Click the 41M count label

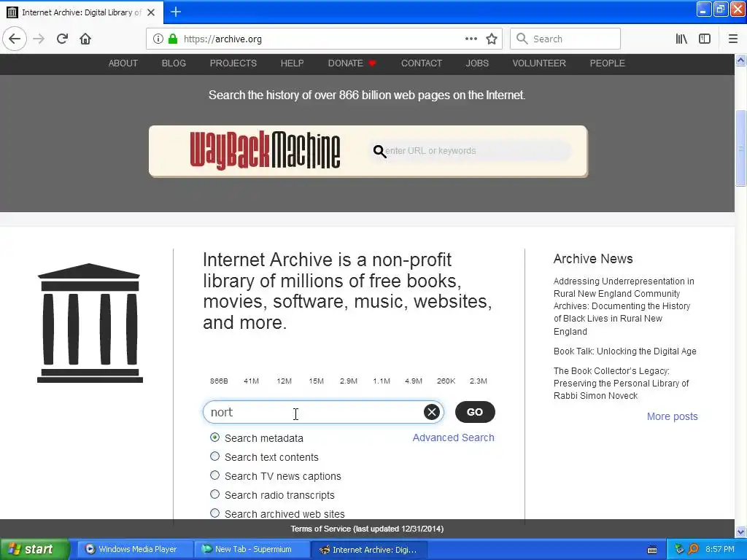(251, 381)
